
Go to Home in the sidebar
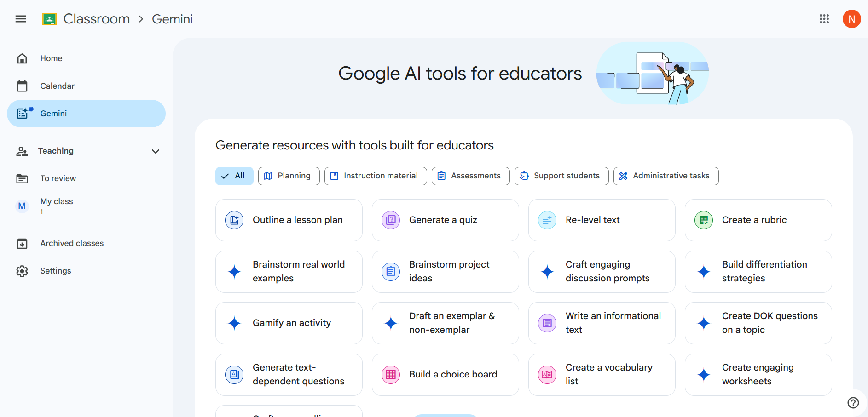[51, 58]
